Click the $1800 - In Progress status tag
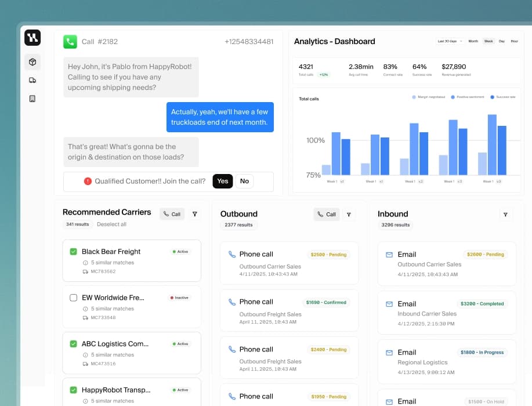 (x=482, y=353)
